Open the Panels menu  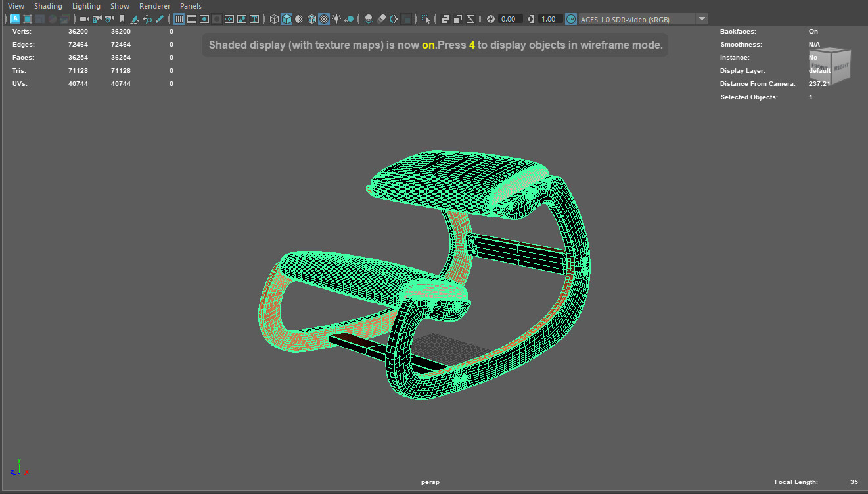pos(191,6)
